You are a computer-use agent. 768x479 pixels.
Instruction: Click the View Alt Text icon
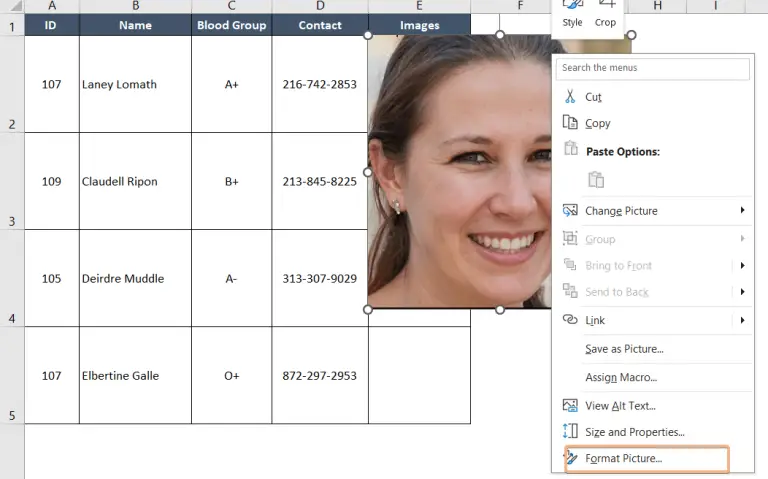coord(570,406)
